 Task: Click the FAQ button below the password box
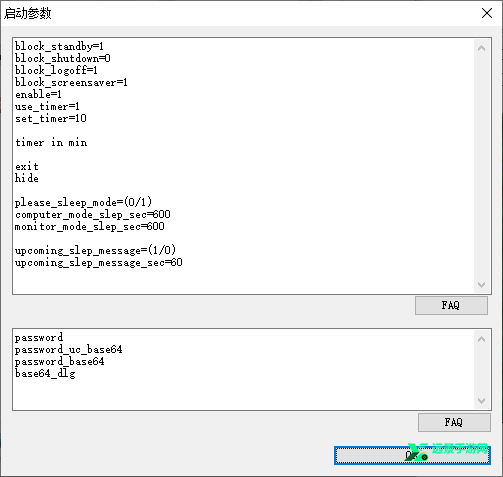[x=454, y=423]
